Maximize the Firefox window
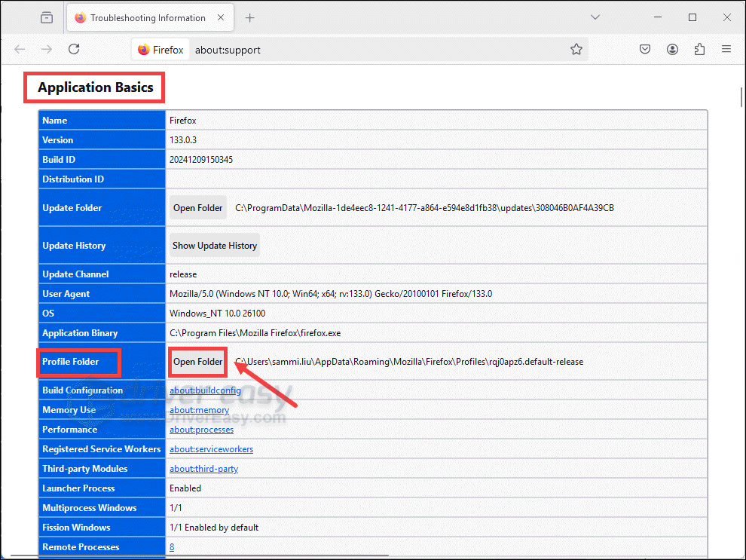Image resolution: width=746 pixels, height=560 pixels. (692, 17)
